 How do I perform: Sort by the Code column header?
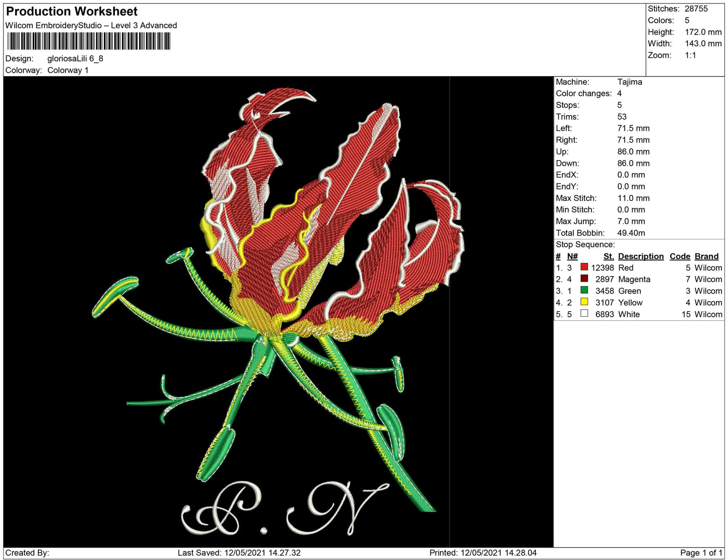(680, 256)
